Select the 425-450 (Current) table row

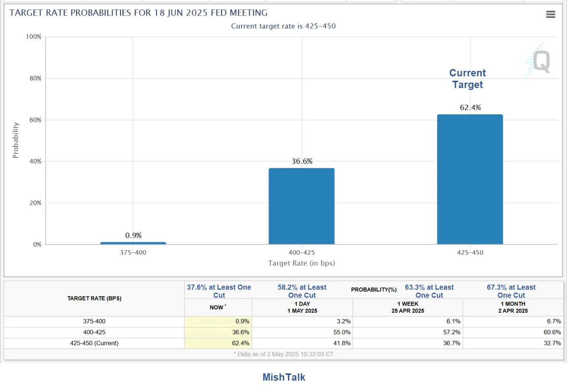click(94, 343)
